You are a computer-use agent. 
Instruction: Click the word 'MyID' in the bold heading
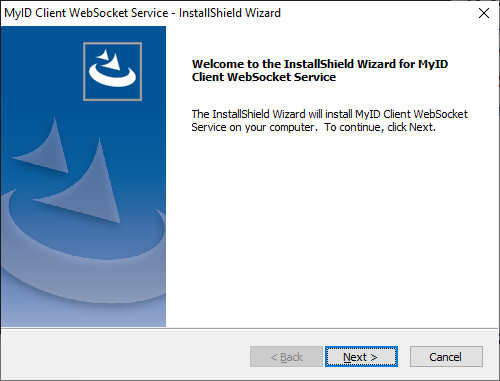(433, 64)
